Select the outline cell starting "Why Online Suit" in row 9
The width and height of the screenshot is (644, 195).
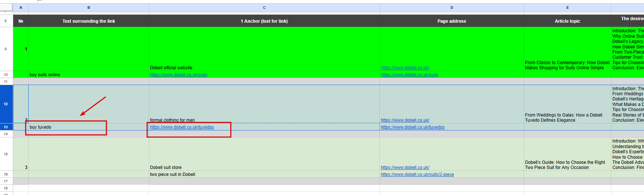[x=627, y=49]
